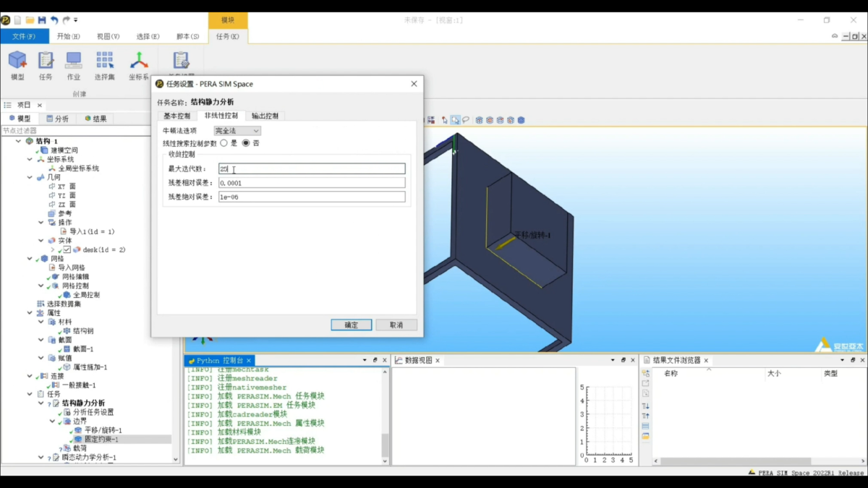Click the 残差相对误差 input field

point(312,183)
